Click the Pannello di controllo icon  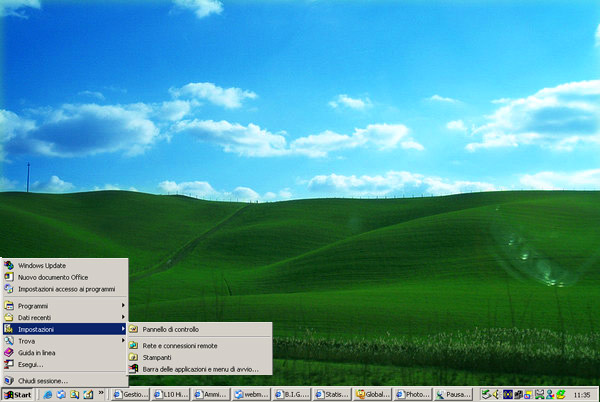[133, 329]
